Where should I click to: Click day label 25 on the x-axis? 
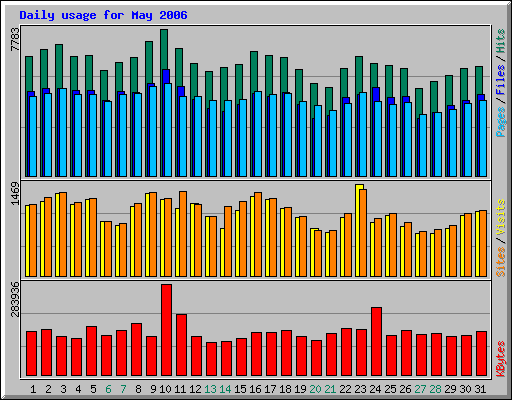390,389
